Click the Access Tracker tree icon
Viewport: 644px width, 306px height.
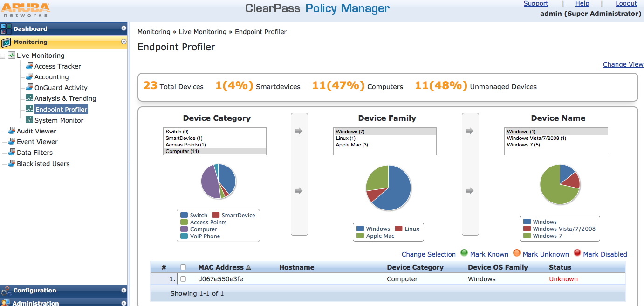point(29,66)
